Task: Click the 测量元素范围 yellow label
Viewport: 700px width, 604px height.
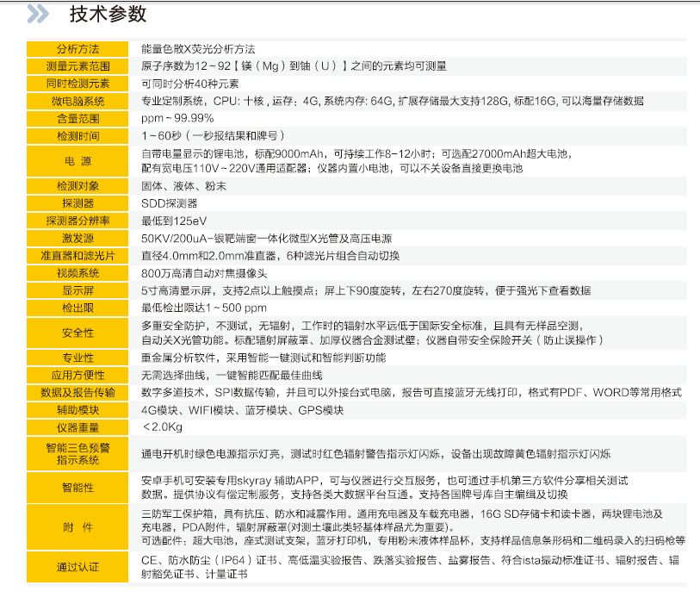Action: [x=78, y=66]
